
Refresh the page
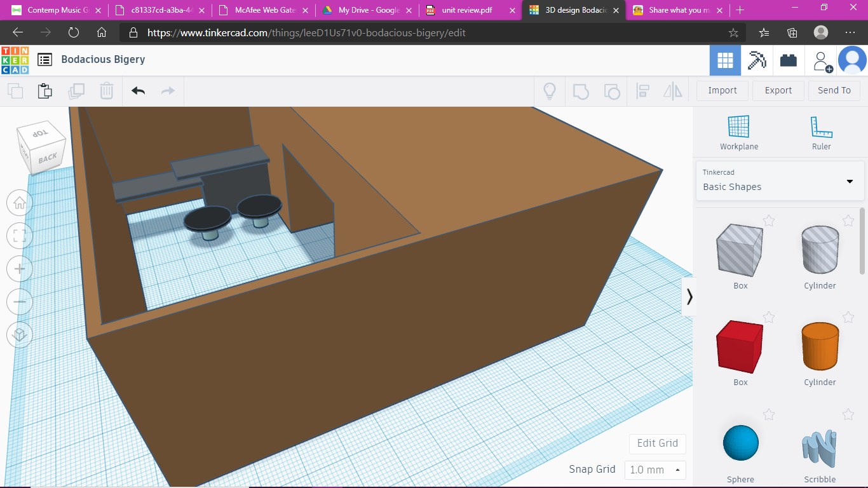point(74,32)
